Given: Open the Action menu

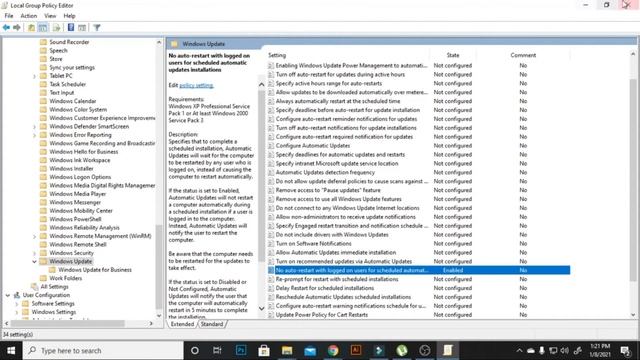Looking at the screenshot, I should pos(29,16).
